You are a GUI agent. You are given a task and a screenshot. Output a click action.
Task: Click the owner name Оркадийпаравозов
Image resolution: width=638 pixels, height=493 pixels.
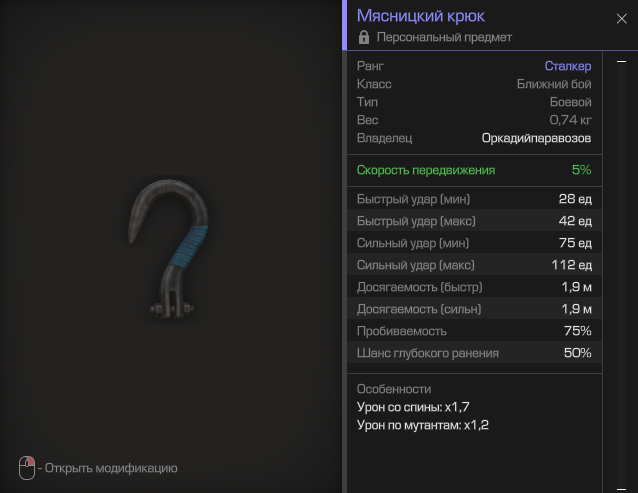(536, 138)
